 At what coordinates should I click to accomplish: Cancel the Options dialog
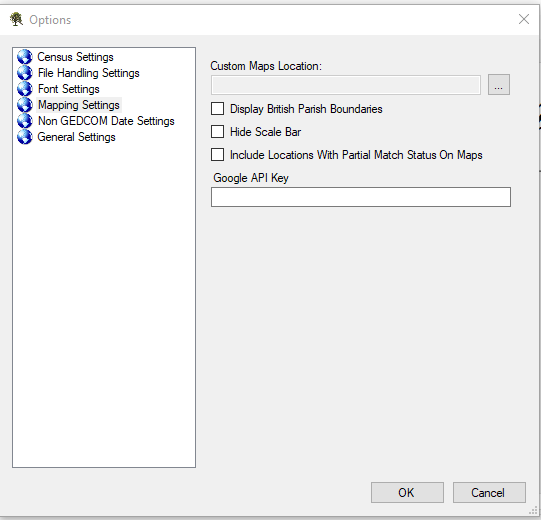[x=489, y=492]
